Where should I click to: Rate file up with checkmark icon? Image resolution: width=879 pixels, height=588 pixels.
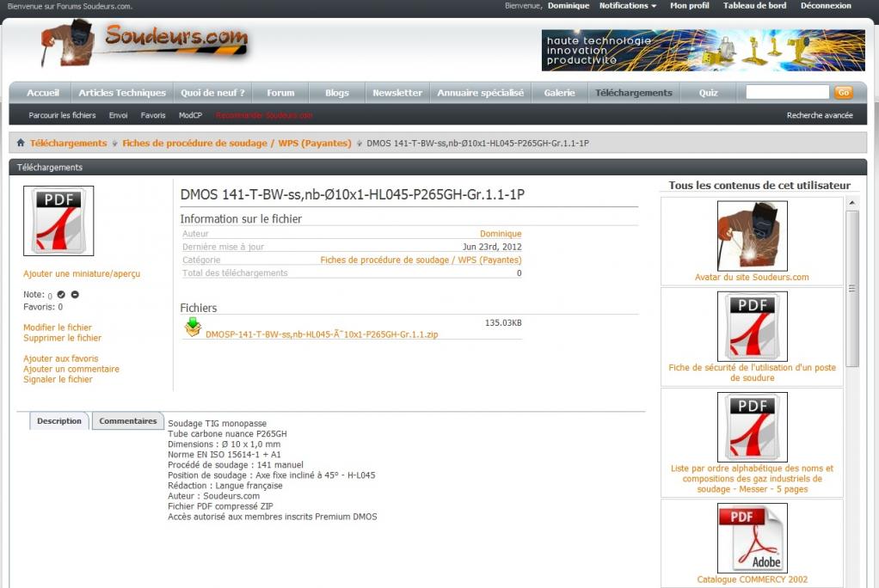tap(61, 295)
